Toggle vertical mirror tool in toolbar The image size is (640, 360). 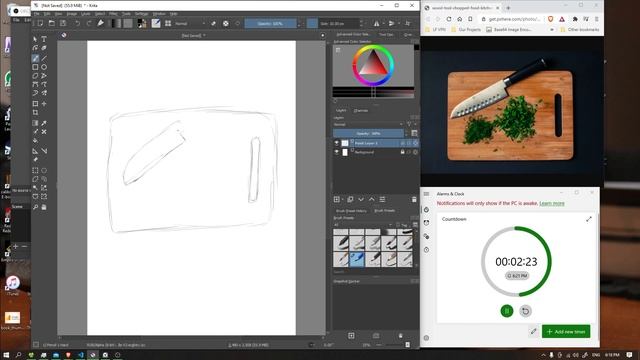(x=391, y=23)
